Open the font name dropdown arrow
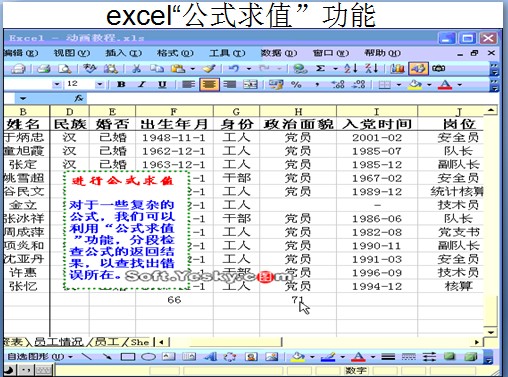The height and width of the screenshot is (377, 508). coord(57,85)
